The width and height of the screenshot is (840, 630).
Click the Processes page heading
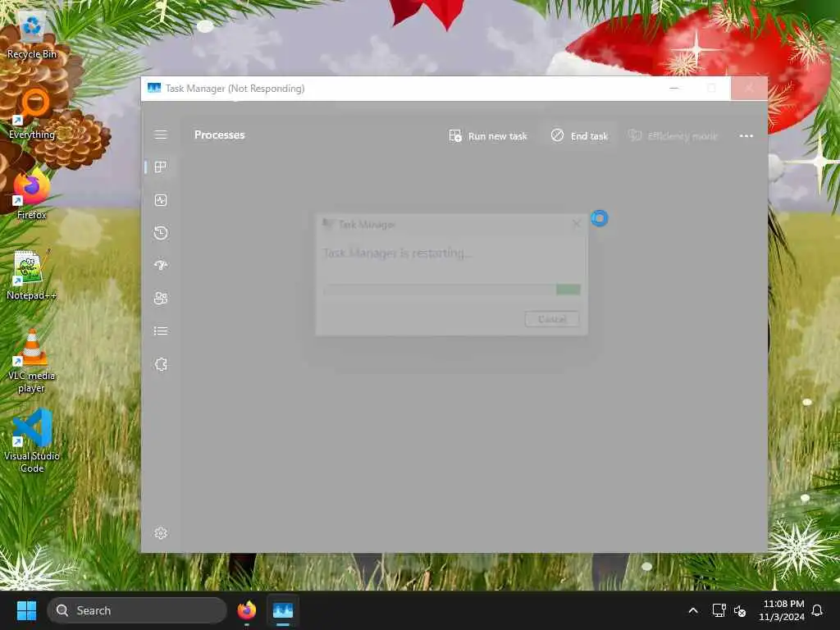220,135
